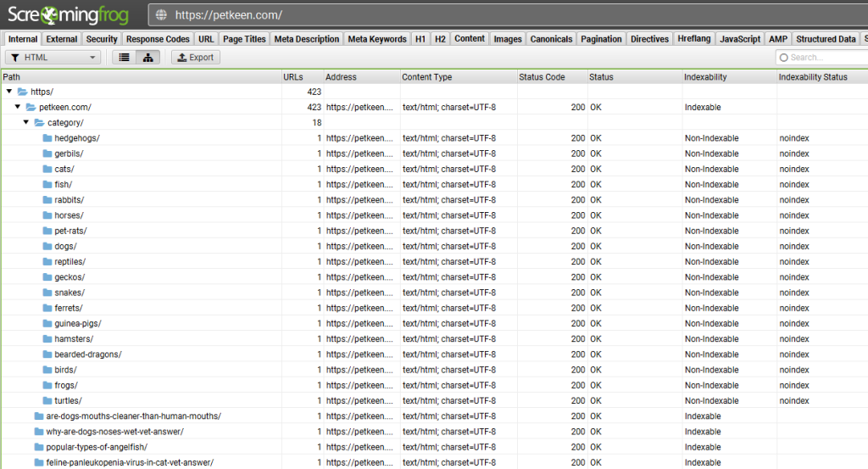Select the guinea-pigs/ folder icon
This screenshot has width=868, height=469.
[47, 323]
